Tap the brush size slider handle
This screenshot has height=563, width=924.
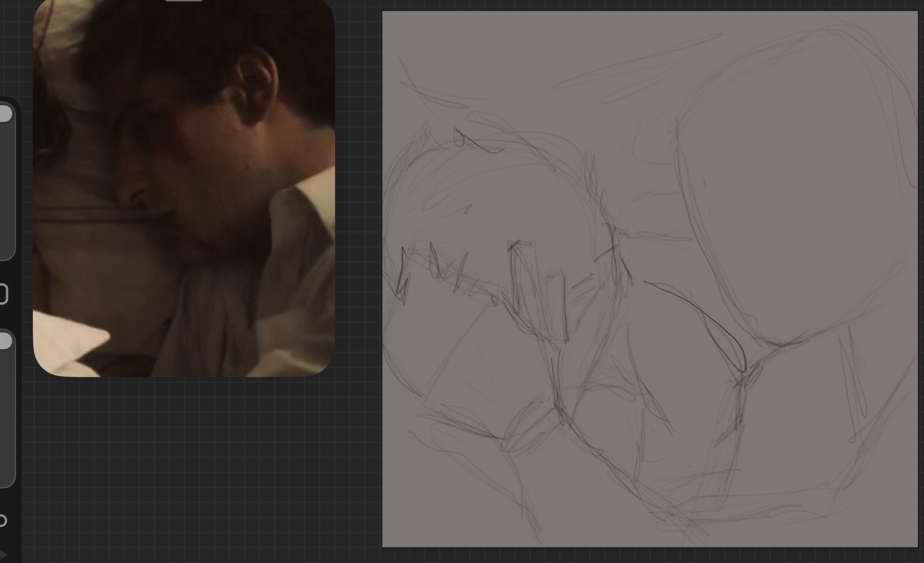[x=5, y=114]
